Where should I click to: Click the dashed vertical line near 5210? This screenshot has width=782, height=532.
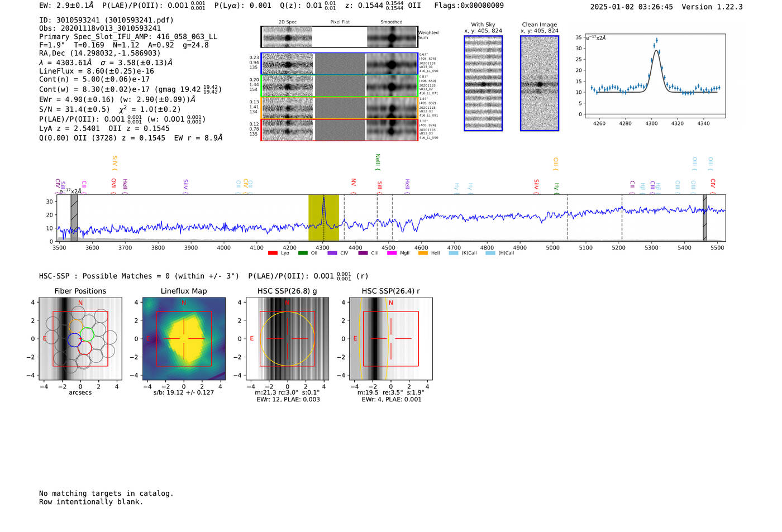tap(622, 218)
